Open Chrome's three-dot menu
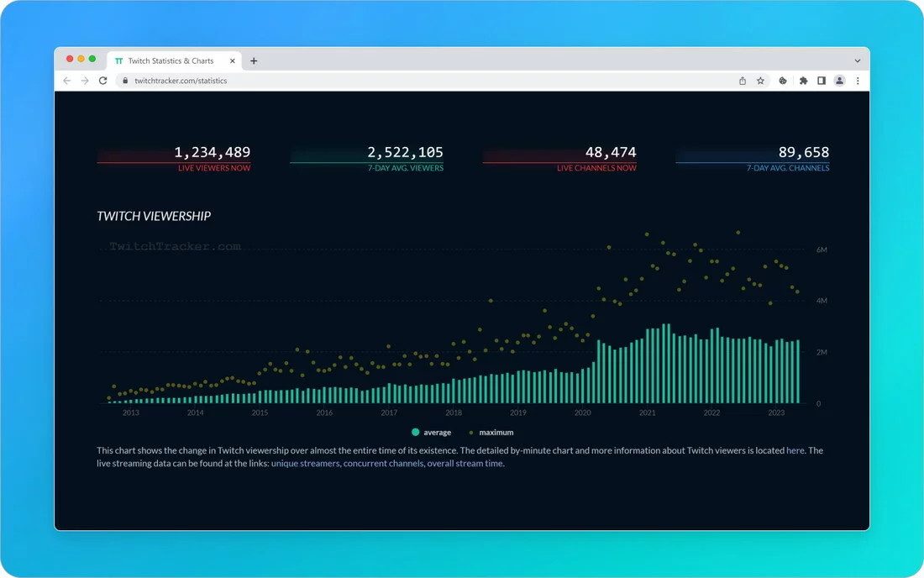Viewport: 924px width, 578px height. [858, 81]
